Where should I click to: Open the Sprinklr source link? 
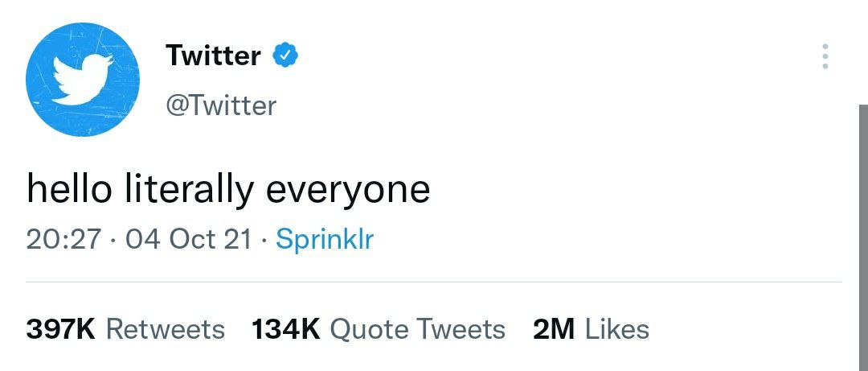point(325,239)
